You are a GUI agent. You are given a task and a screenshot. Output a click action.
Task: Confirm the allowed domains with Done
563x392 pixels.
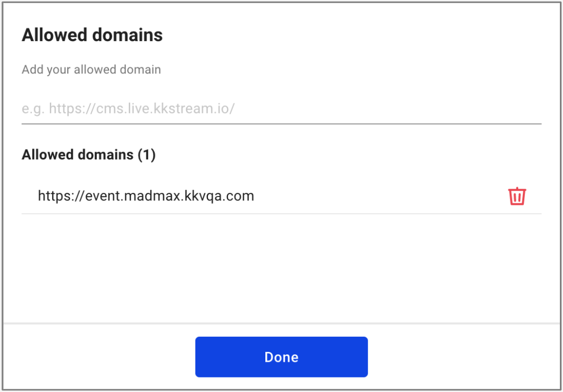click(281, 357)
